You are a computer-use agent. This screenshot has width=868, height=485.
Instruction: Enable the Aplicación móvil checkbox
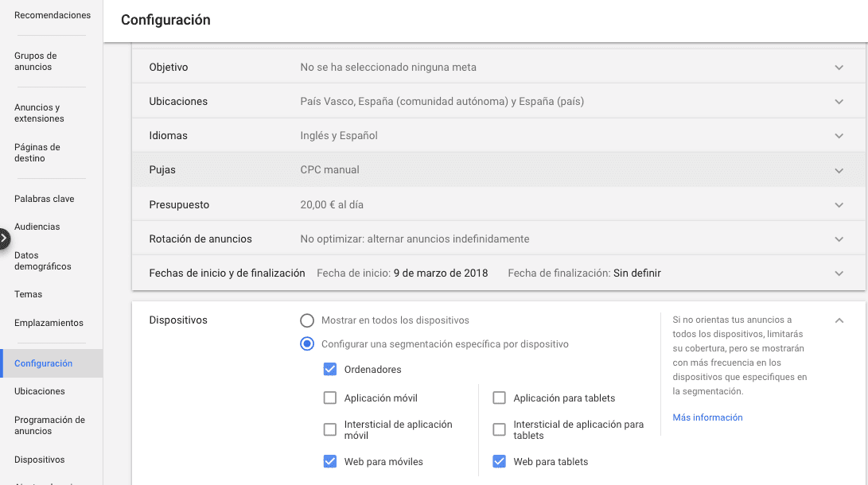pos(330,398)
